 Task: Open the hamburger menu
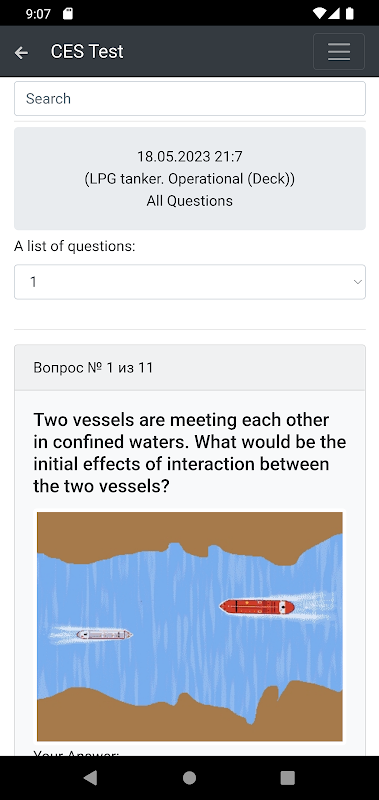click(339, 51)
